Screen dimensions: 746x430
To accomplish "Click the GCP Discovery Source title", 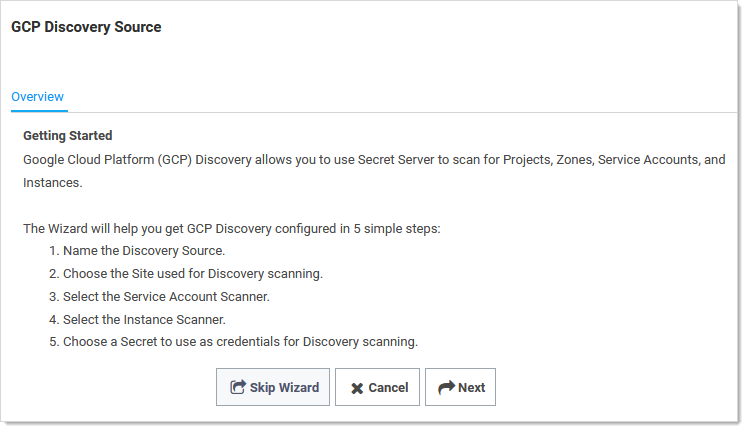I will [86, 27].
